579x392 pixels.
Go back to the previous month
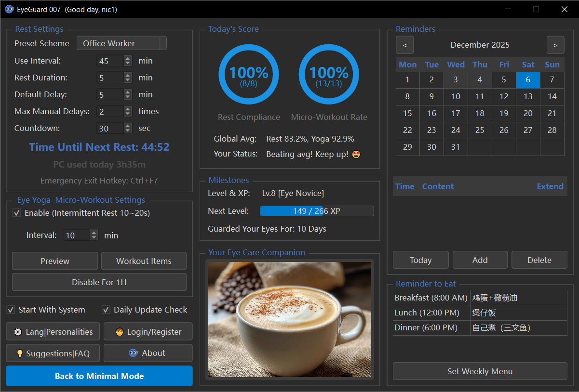pyautogui.click(x=404, y=45)
